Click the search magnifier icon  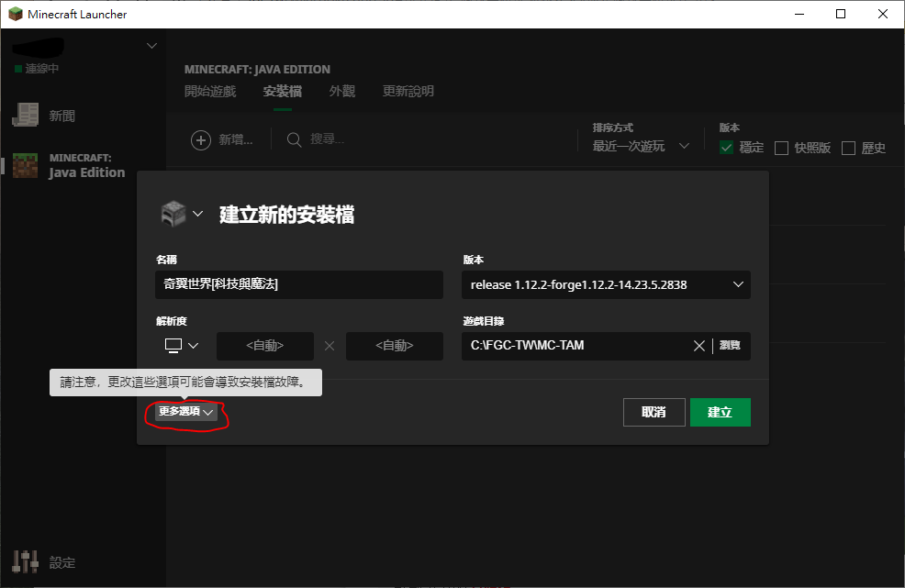click(x=295, y=139)
